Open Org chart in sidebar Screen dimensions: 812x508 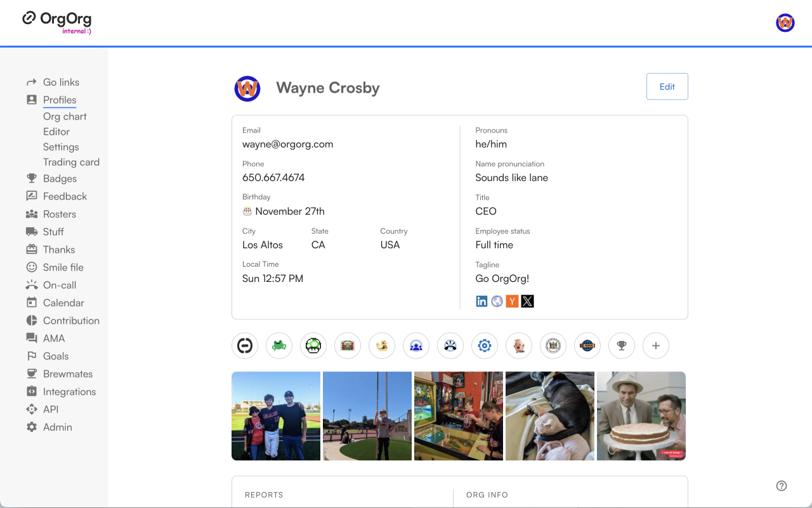[x=65, y=116]
